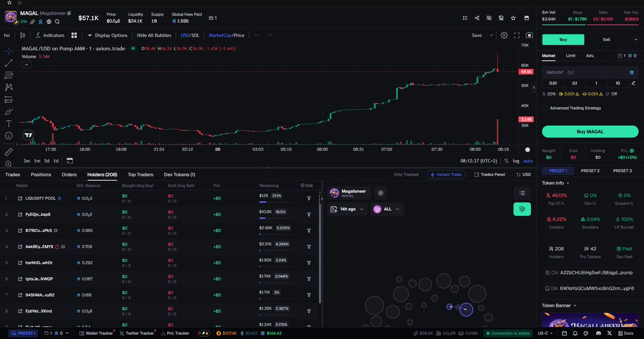
Task: Check the Advanced Trading Strategy checkbox
Action: pos(545,108)
